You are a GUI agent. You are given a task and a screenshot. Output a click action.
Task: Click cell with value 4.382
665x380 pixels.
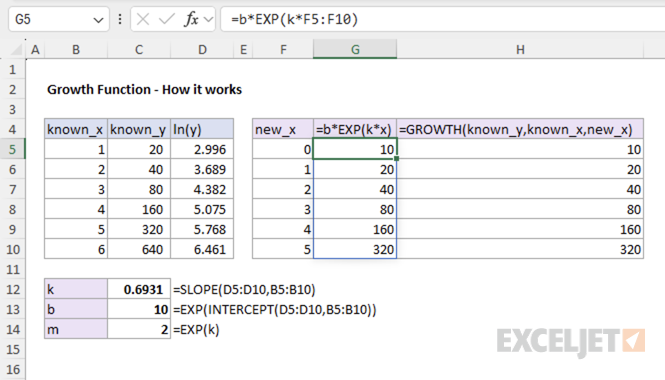pos(202,189)
